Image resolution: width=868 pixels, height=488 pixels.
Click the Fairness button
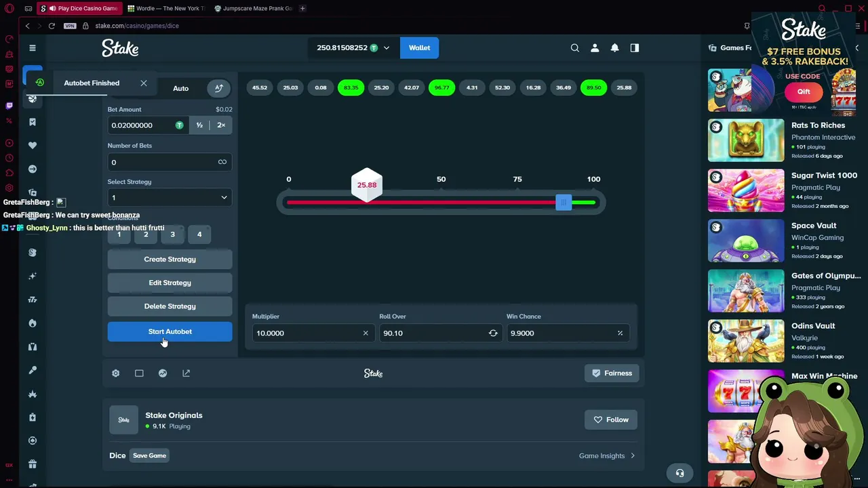(612, 373)
